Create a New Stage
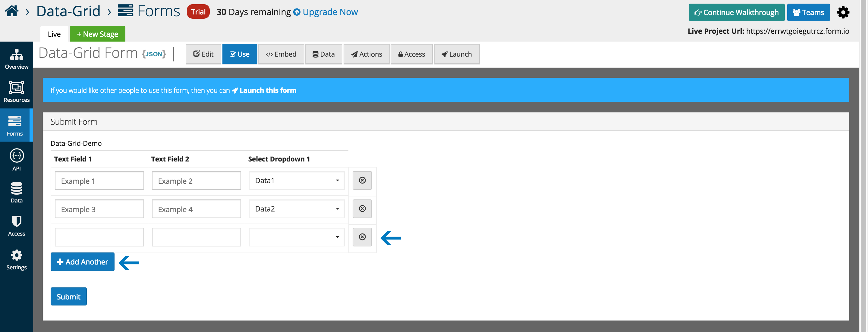The width and height of the screenshot is (868, 332). pyautogui.click(x=97, y=34)
